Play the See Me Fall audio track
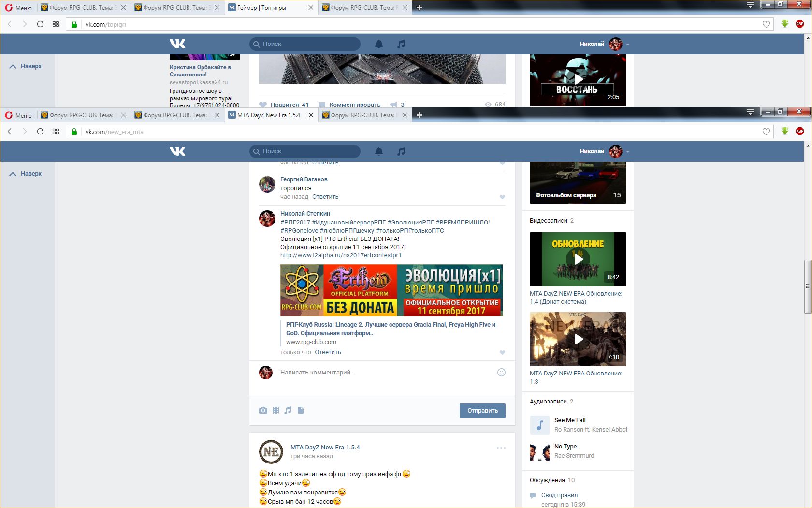This screenshot has width=812, height=508. 540,425
